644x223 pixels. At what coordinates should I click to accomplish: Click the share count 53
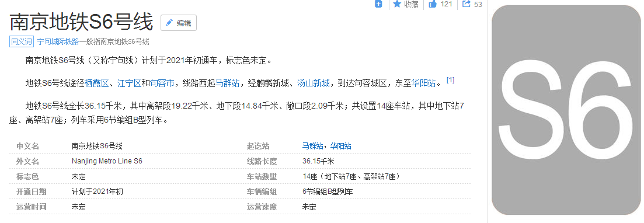click(x=478, y=5)
